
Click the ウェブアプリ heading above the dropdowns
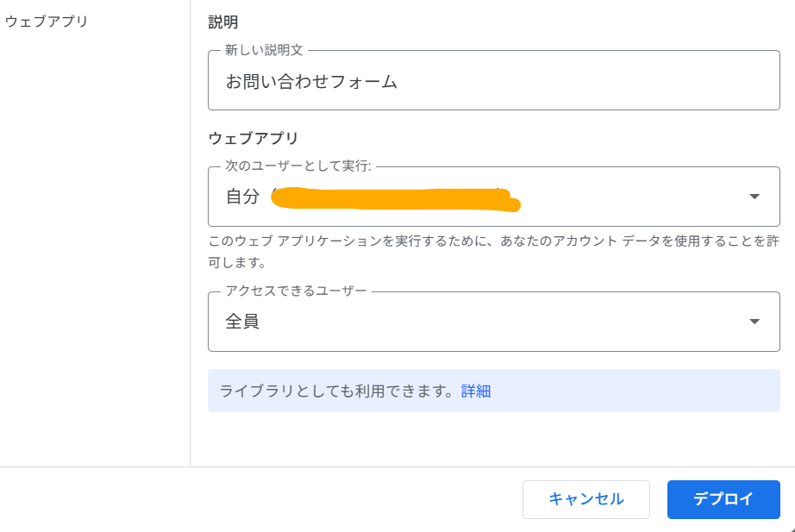click(254, 138)
